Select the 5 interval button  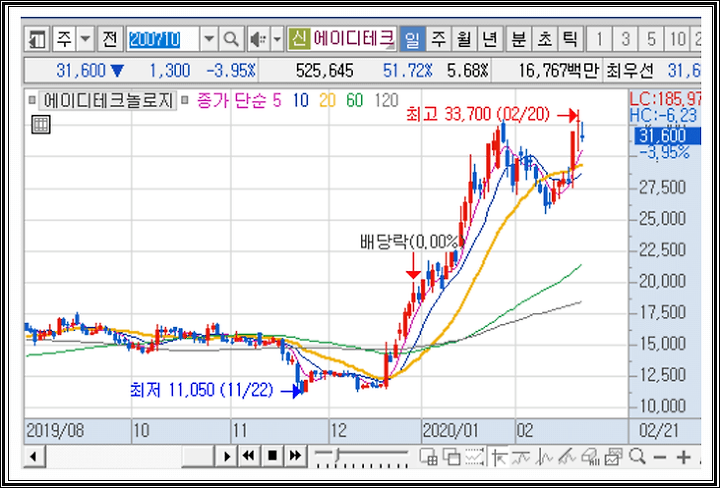[651, 40]
